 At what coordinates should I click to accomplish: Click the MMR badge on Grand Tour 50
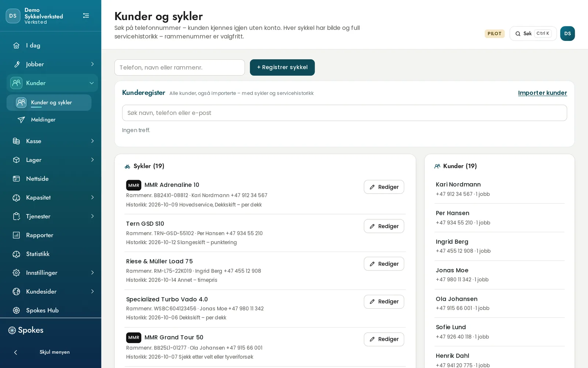pyautogui.click(x=134, y=337)
